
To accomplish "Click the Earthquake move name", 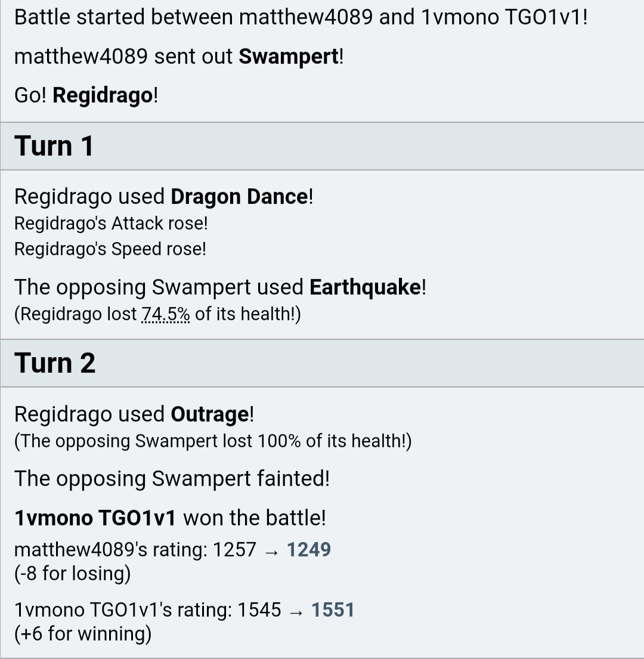I will pyautogui.click(x=365, y=287).
